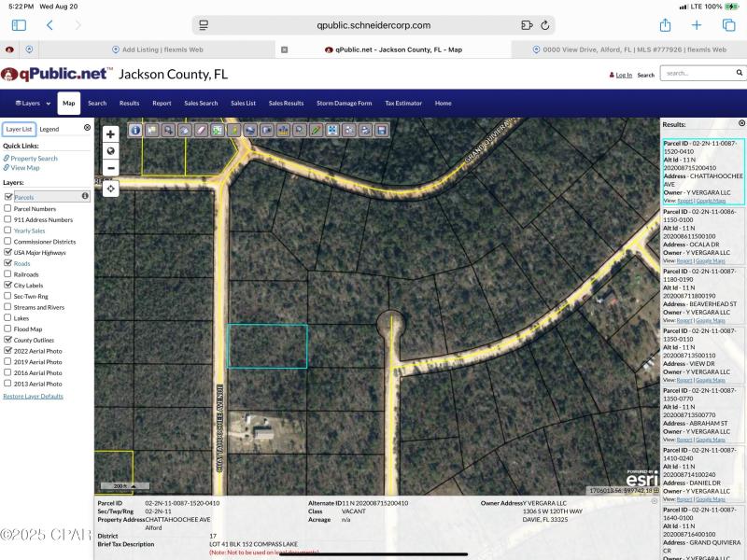
Task: Choose the magnifier-plus zoom-in tool
Action: 168,130
